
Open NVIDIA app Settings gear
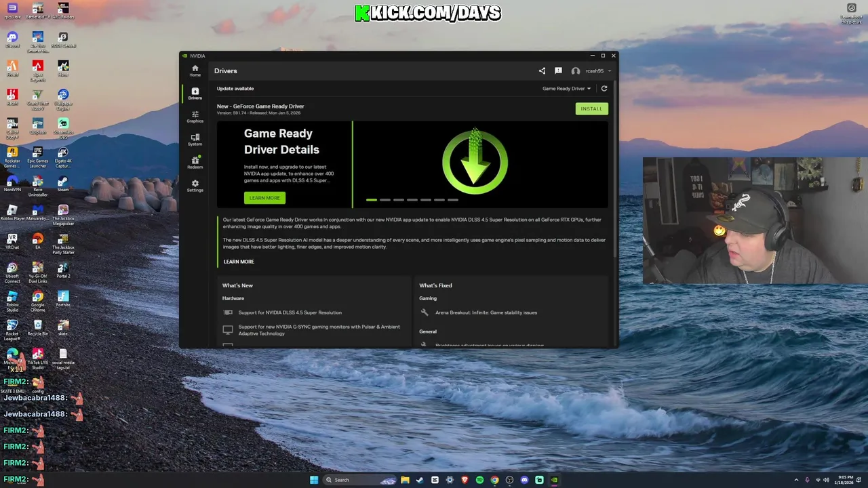click(195, 186)
